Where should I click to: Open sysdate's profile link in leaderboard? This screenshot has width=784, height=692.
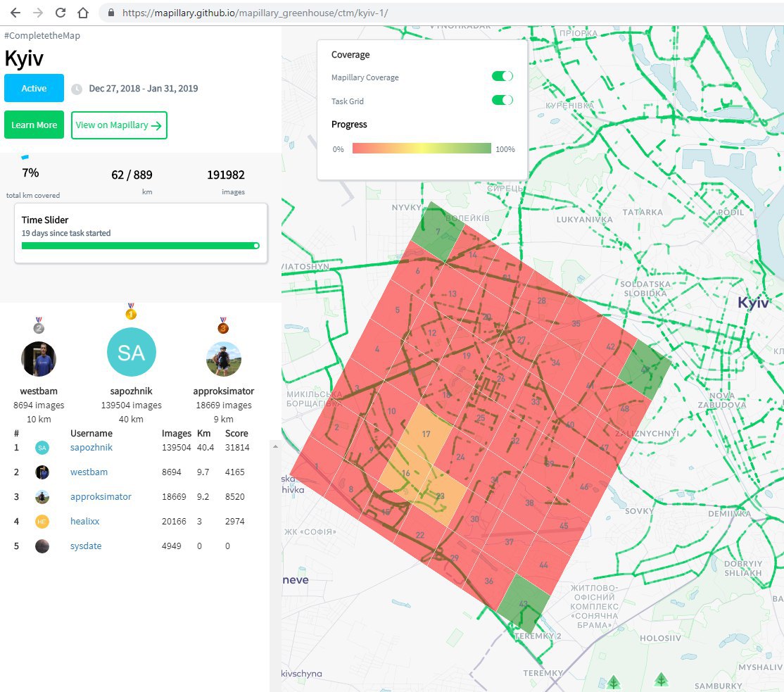pyautogui.click(x=86, y=546)
